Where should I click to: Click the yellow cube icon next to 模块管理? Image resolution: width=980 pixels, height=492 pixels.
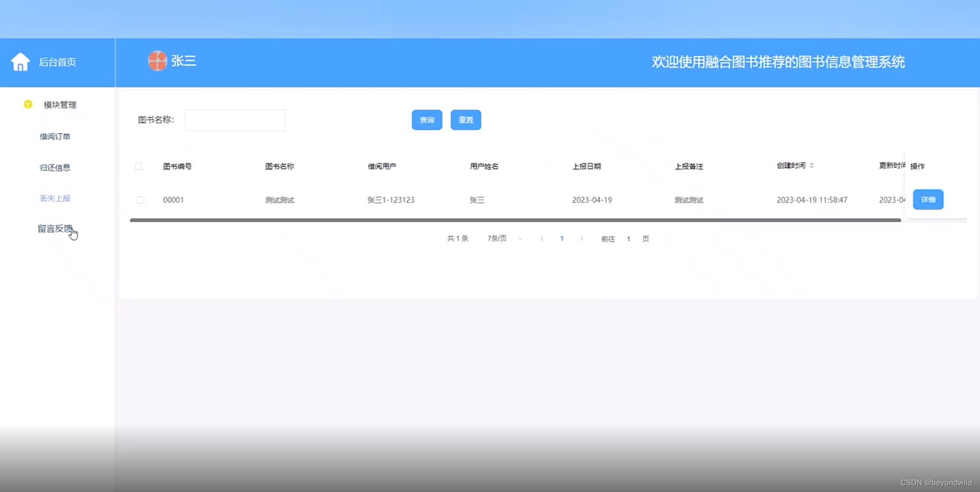[x=28, y=104]
